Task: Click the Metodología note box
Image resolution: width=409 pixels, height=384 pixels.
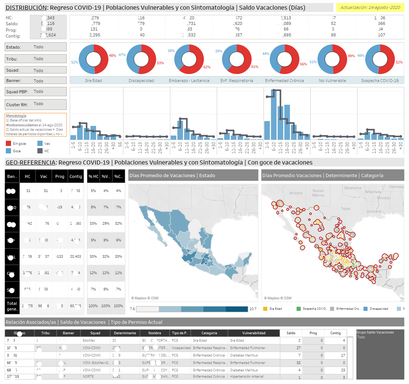Action: point(36,125)
